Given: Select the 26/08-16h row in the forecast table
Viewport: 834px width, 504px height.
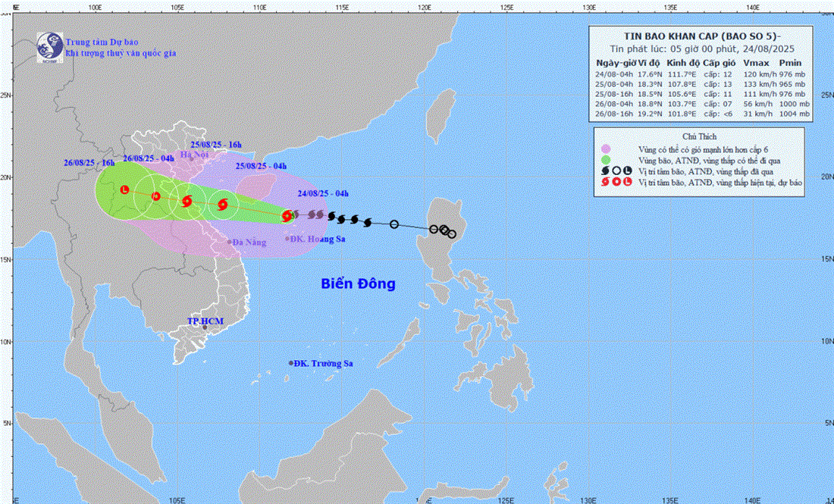Looking at the screenshot, I should click(x=702, y=114).
